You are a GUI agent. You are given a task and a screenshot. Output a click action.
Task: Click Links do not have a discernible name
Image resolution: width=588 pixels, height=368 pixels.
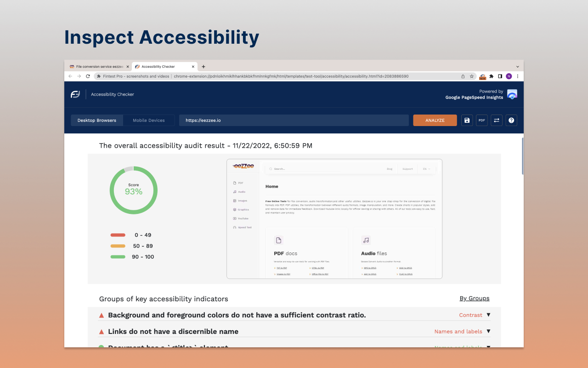click(x=173, y=331)
